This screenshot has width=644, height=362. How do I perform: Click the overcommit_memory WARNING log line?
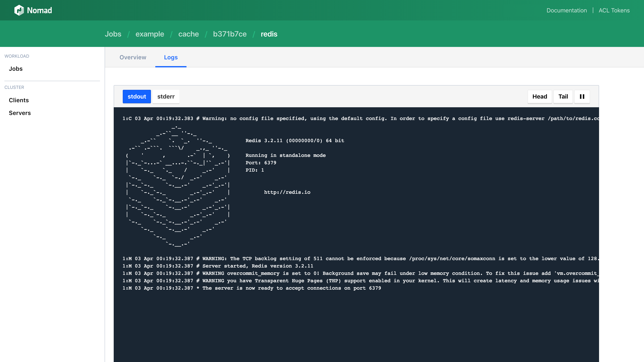[361, 273]
